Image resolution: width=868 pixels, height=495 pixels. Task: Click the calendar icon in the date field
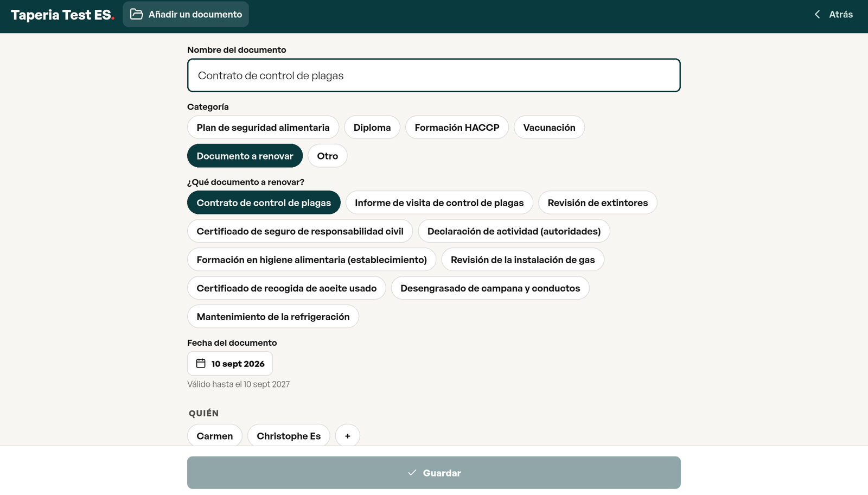[201, 363]
